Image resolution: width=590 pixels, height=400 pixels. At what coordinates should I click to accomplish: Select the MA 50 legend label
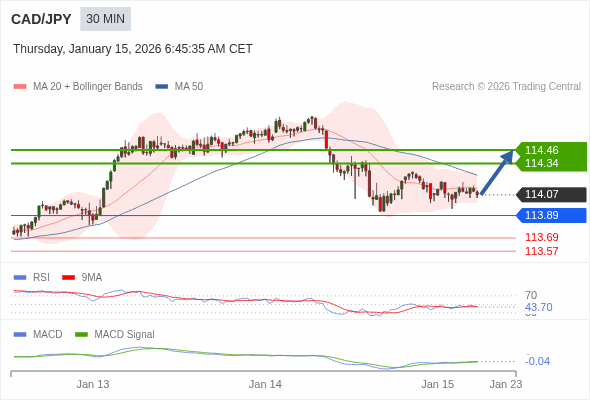[x=189, y=87]
